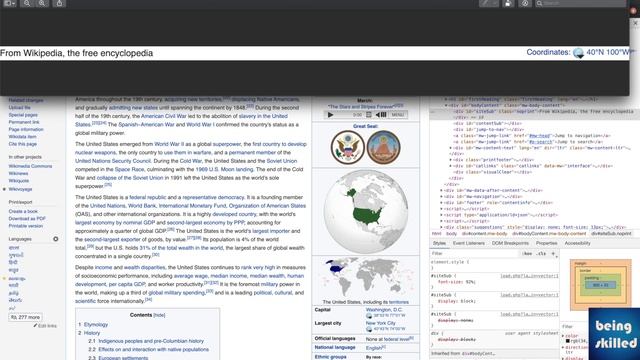Click the Styles Filter input field
640x360 pixels.
[473, 253]
